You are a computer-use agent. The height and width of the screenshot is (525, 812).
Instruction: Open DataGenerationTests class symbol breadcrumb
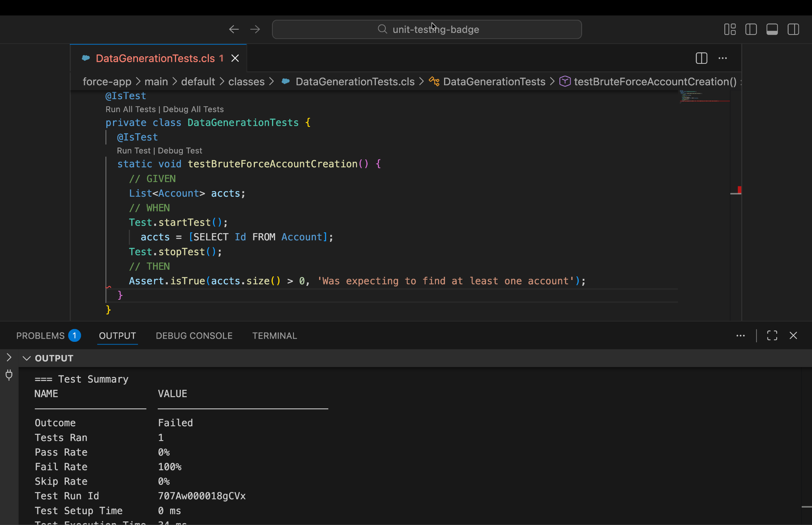(487, 82)
